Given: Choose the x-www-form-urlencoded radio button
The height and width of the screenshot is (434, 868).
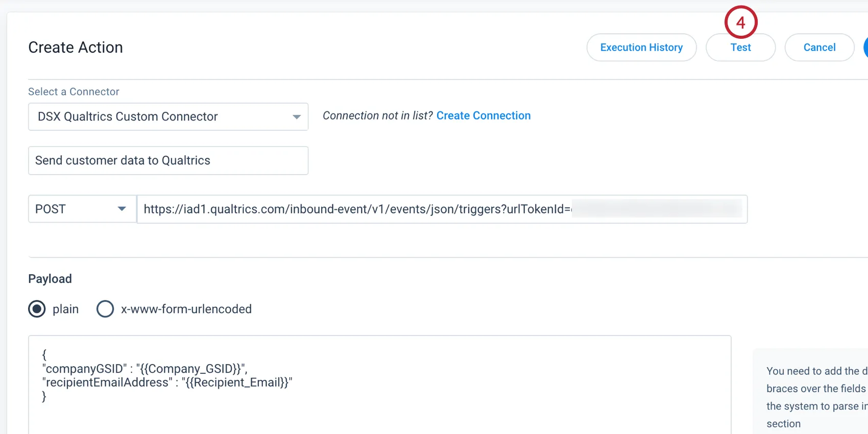Looking at the screenshot, I should (x=105, y=309).
